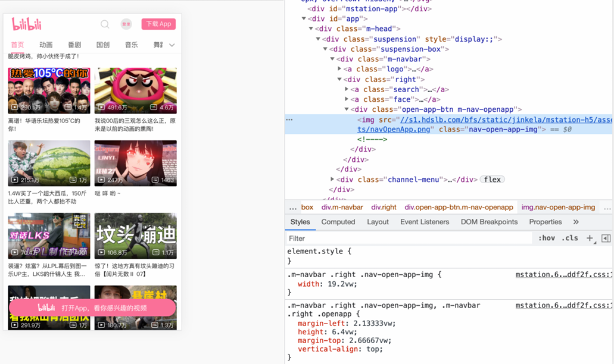Screen dimensions: 614x364
Task: Open the 对话LKS video thumbnail
Action: 49,236
